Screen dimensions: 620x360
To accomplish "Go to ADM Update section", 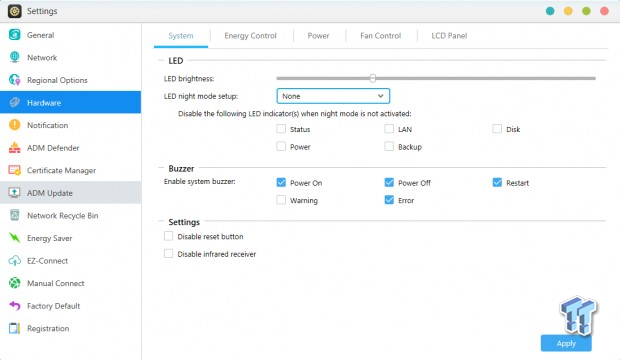I will [x=70, y=193].
